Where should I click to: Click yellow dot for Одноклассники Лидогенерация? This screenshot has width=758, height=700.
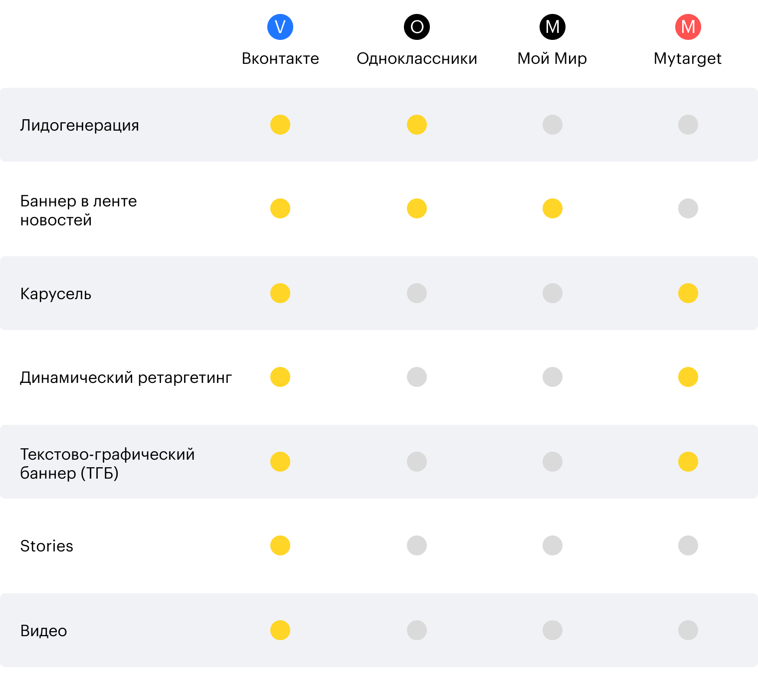click(417, 125)
